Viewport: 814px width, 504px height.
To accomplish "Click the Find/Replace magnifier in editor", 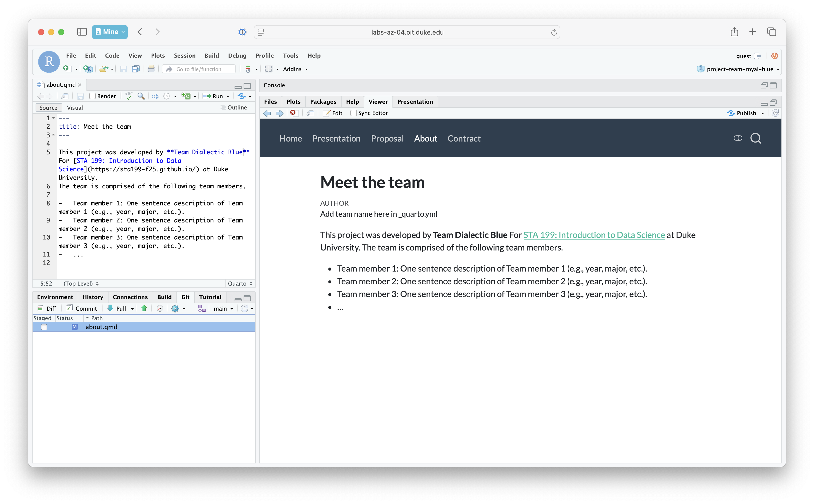I will (141, 96).
